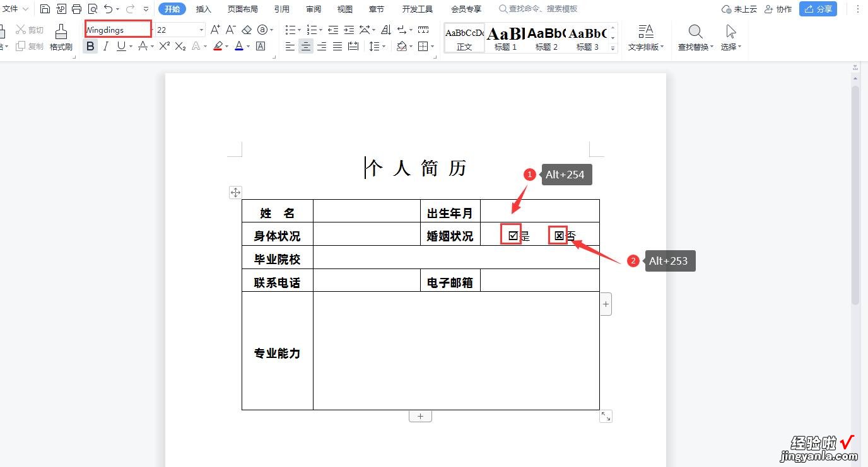The height and width of the screenshot is (467, 868).
Task: Click the Undo arrow icon
Action: point(108,9)
